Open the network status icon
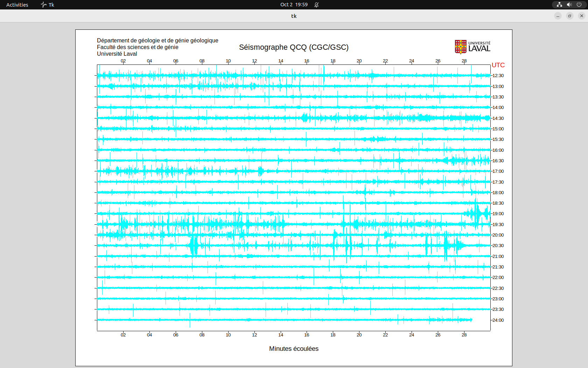The height and width of the screenshot is (368, 588). click(559, 5)
